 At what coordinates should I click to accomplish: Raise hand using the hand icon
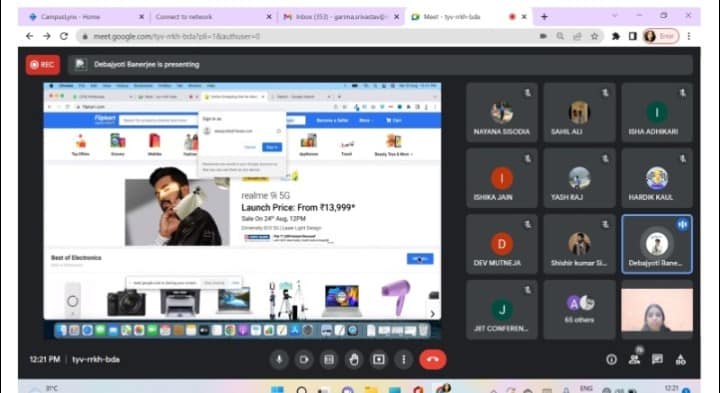pos(354,359)
